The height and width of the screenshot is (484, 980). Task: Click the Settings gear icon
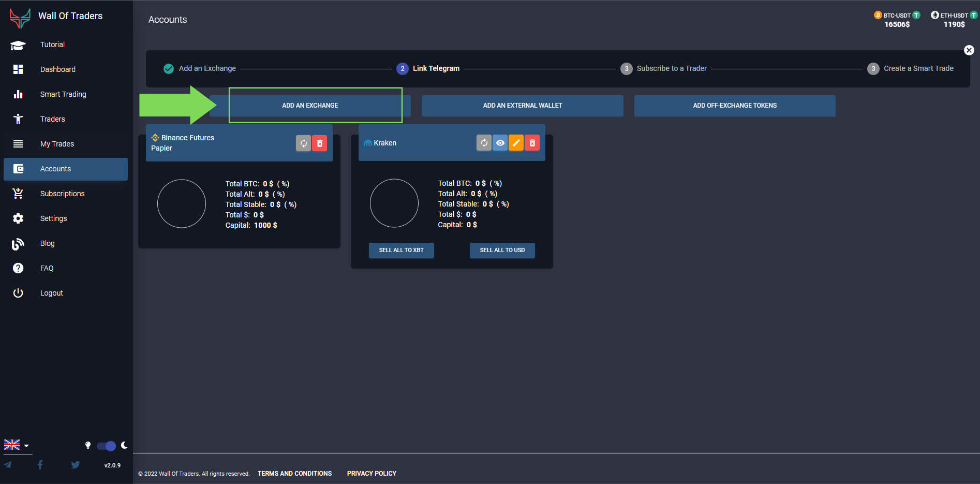pyautogui.click(x=18, y=218)
